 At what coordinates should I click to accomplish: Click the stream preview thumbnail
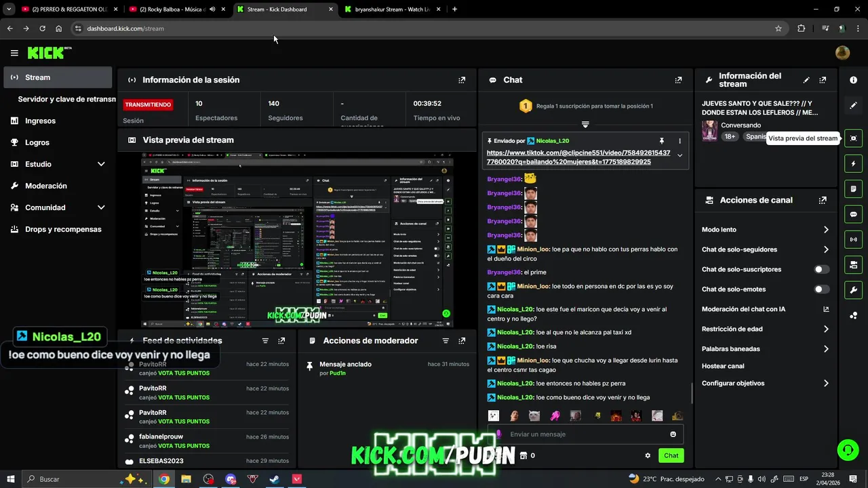297,240
